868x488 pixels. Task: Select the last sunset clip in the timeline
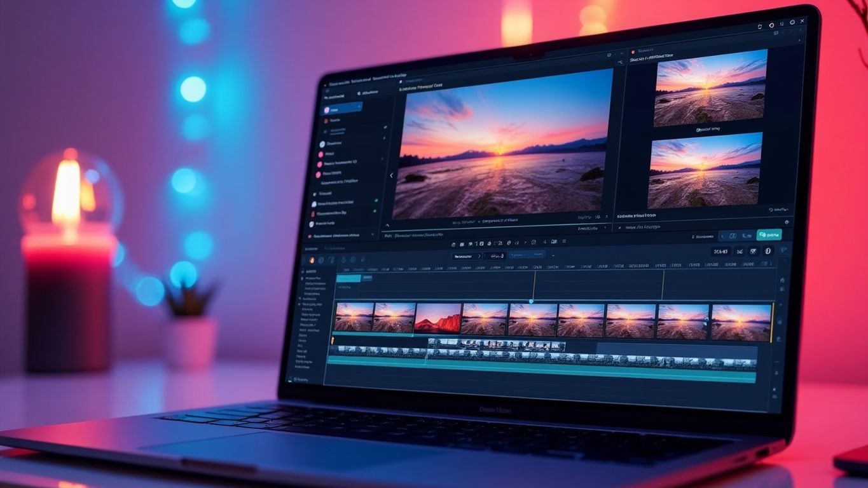pyautogui.click(x=741, y=322)
